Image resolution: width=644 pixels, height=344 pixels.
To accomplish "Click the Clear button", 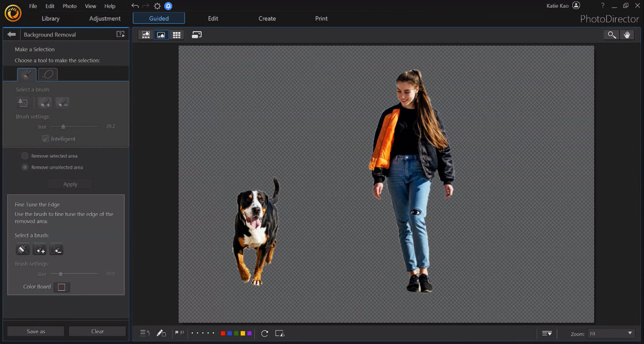I will 97,331.
